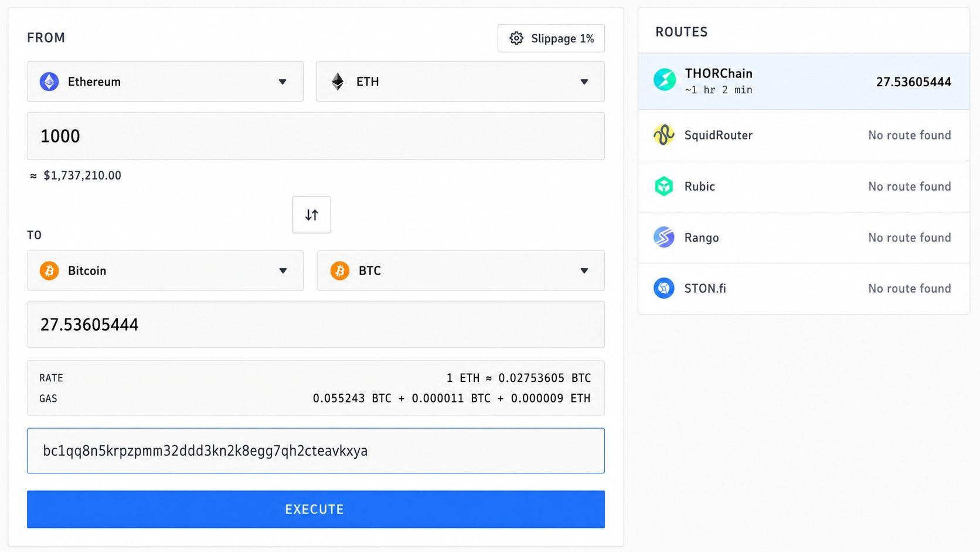This screenshot has height=552, width=980.
Task: Click the Ethereum network logo icon
Action: point(49,82)
